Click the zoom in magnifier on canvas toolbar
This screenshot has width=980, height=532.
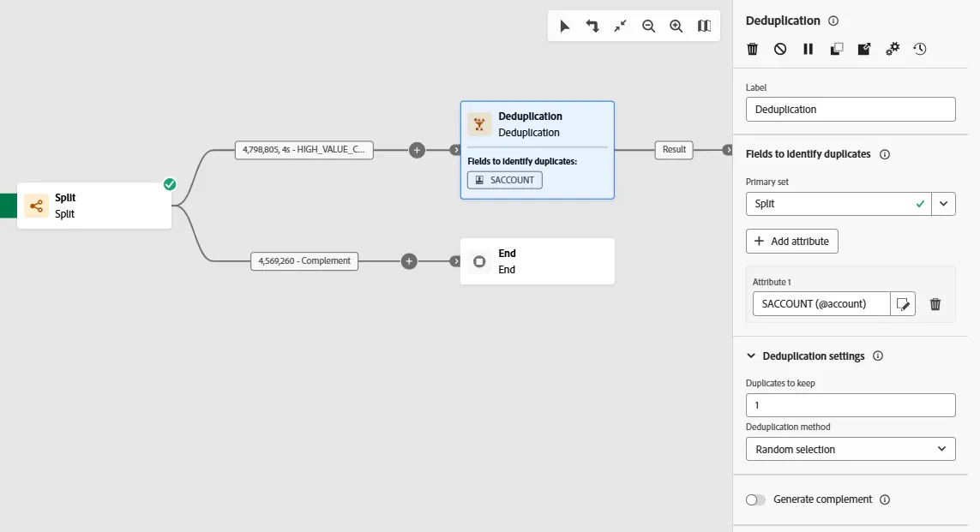coord(676,27)
